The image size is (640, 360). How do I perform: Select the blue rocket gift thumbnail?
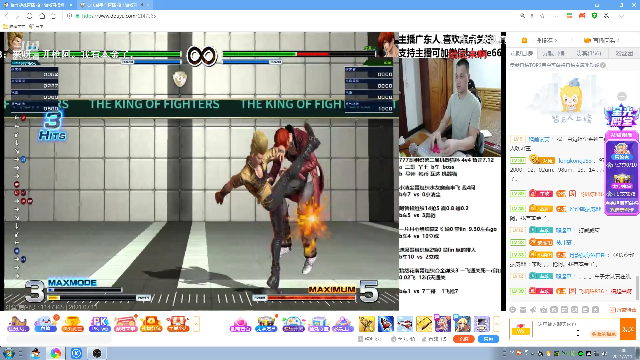coord(386,324)
